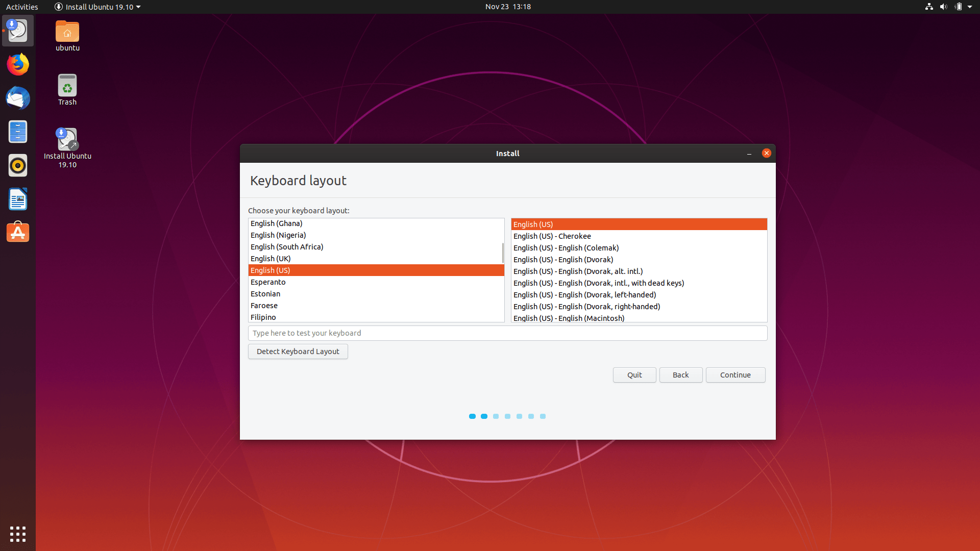Open Ubuntu Software store icon
980x551 pixels.
click(x=18, y=233)
